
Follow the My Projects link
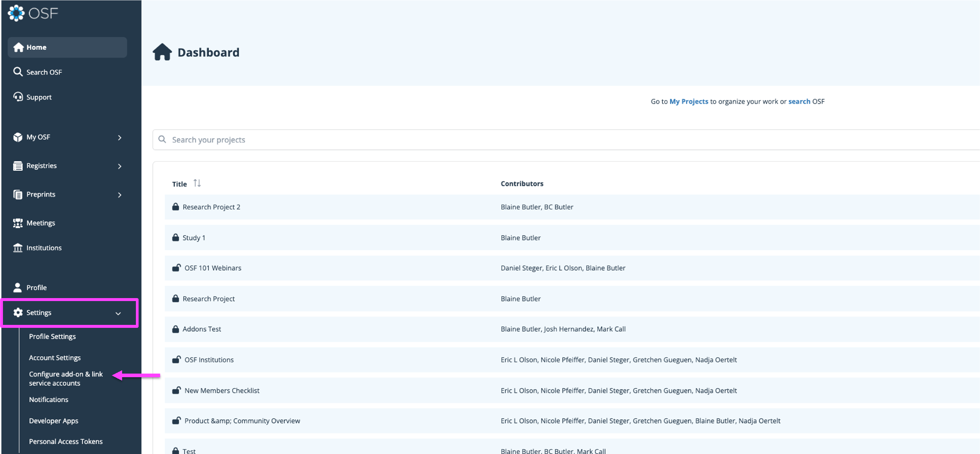(x=689, y=101)
